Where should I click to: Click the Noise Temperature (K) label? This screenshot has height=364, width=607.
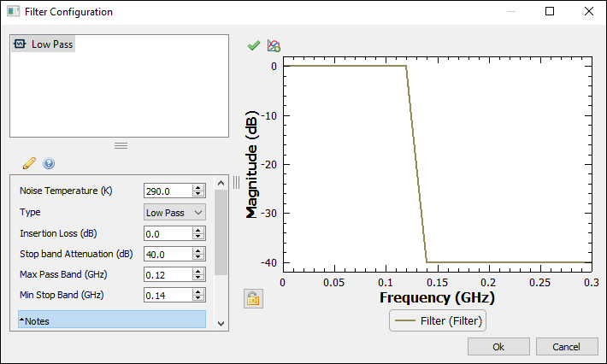pyautogui.click(x=66, y=191)
